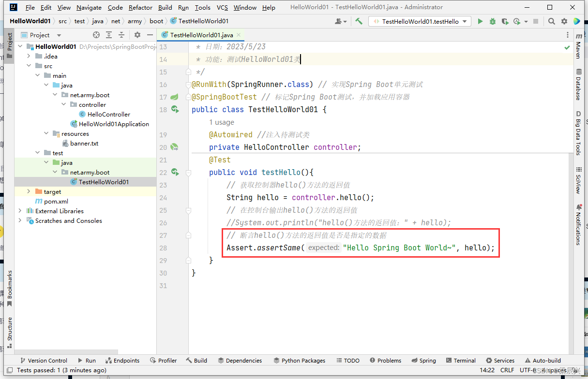
Task: Click autowired gutter icon on line 20
Action: click(175, 147)
